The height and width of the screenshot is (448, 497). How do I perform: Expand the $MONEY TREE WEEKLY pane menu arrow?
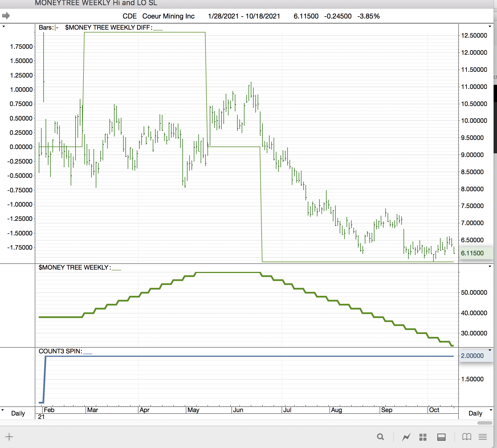(x=490, y=266)
